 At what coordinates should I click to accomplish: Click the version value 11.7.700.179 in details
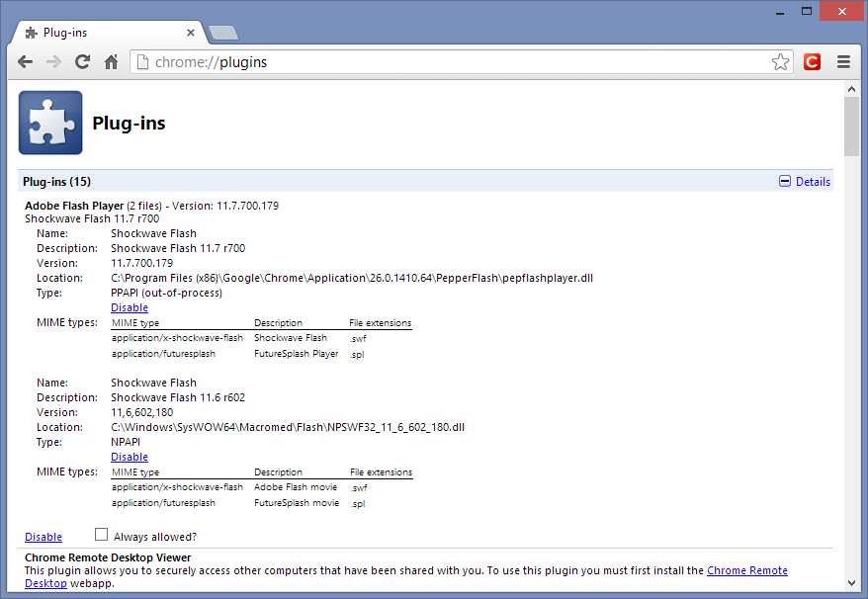[x=141, y=264]
